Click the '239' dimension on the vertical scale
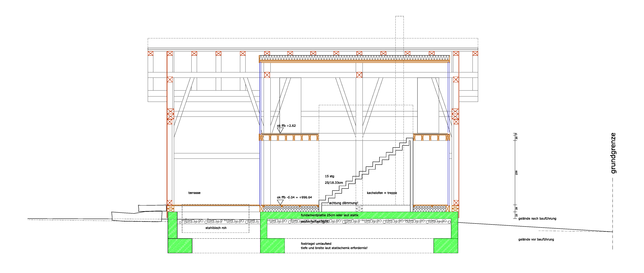Screen dimensions: 644x273 [x=517, y=173]
